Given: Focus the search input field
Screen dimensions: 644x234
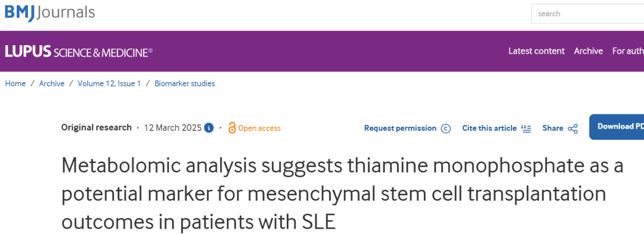Looking at the screenshot, I should coord(588,14).
